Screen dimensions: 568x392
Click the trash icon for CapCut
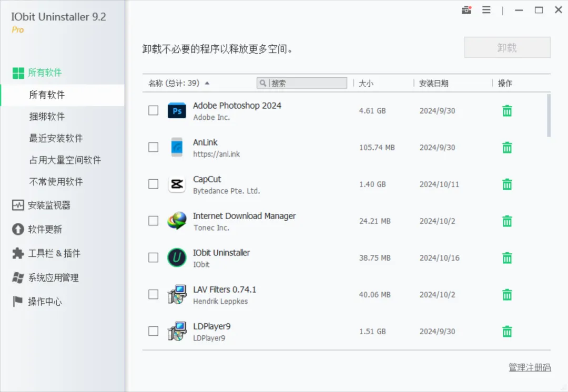click(x=507, y=184)
